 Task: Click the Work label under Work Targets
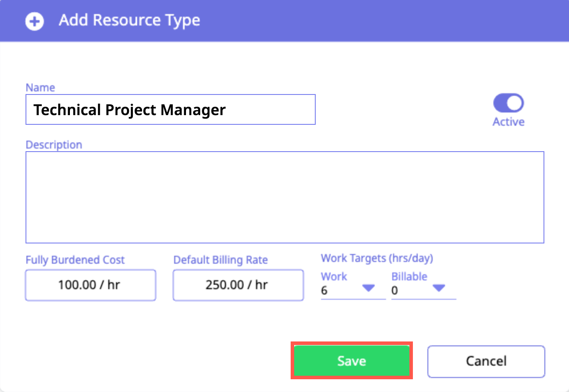334,276
